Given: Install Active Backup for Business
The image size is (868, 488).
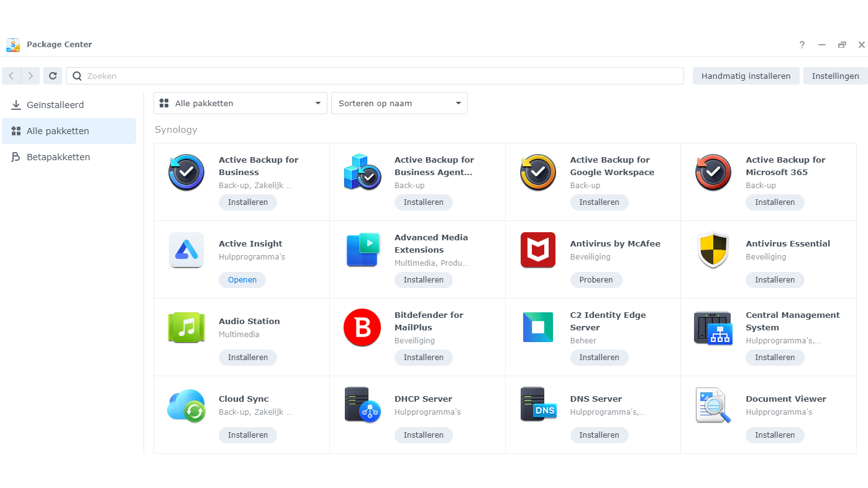Looking at the screenshot, I should coord(248,202).
